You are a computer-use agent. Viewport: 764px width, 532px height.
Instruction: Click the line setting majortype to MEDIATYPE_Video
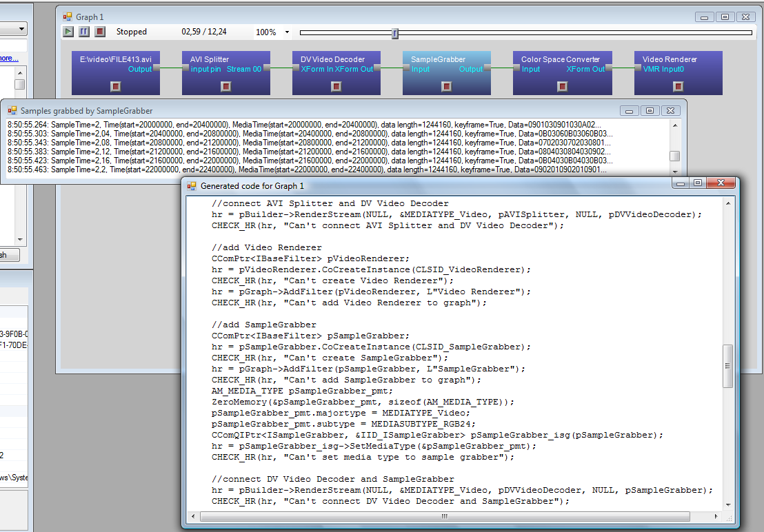[341, 413]
